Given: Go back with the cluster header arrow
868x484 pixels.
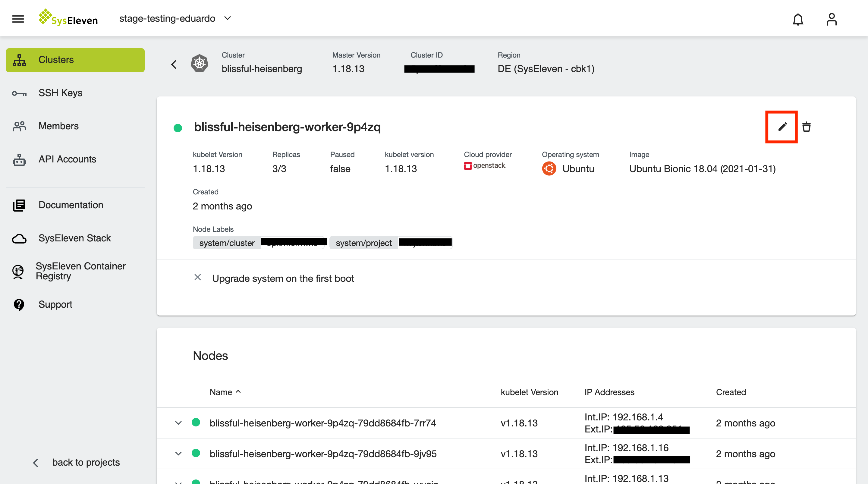Looking at the screenshot, I should tap(174, 64).
